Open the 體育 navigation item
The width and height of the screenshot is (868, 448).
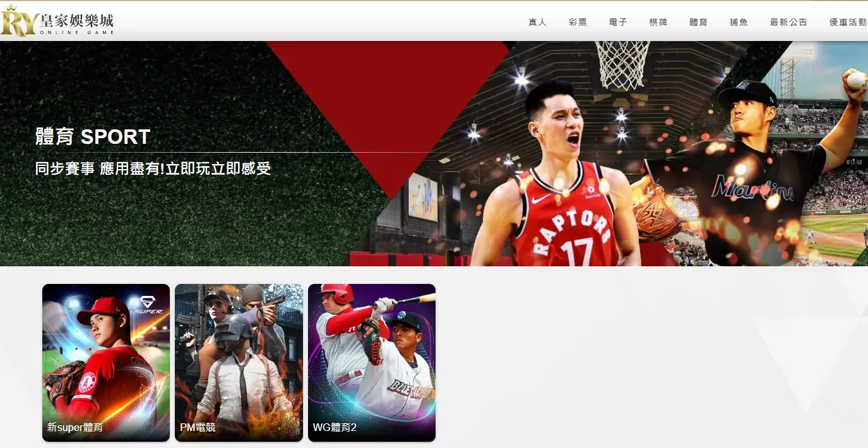698,22
